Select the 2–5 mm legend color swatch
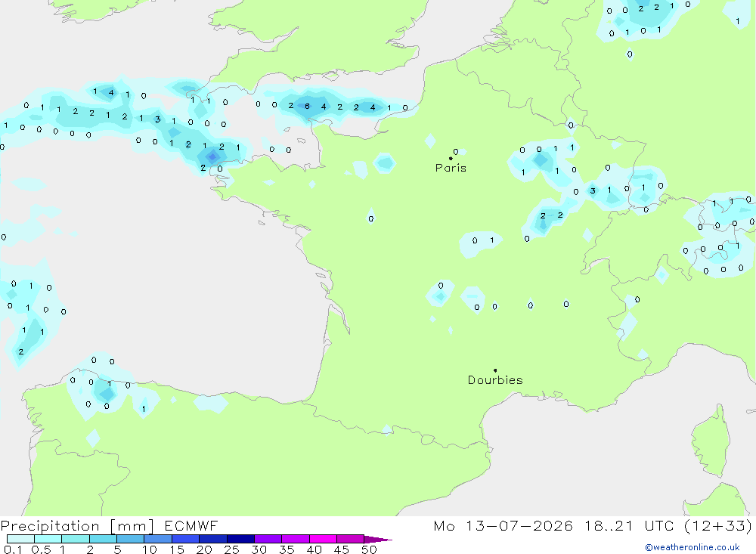 pos(103,539)
